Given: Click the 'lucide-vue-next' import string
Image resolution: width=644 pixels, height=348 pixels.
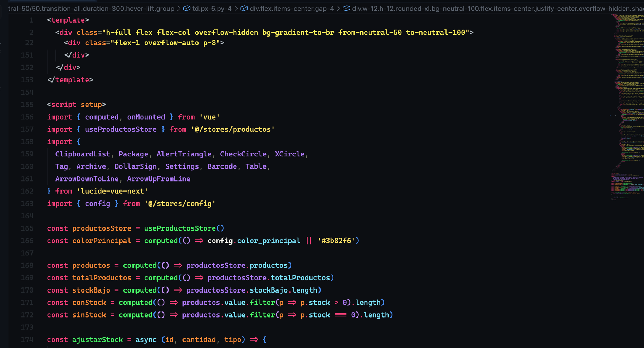Looking at the screenshot, I should click(112, 191).
